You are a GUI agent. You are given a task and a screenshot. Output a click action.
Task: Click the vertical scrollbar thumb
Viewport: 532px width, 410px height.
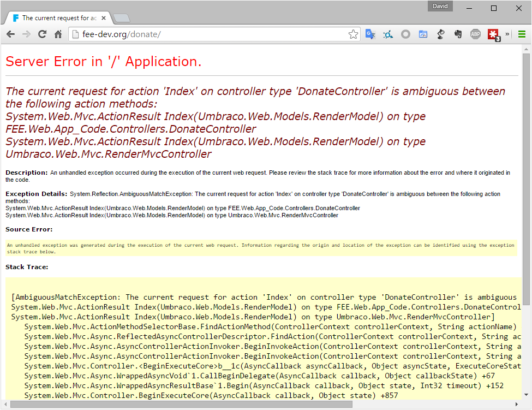(526, 179)
